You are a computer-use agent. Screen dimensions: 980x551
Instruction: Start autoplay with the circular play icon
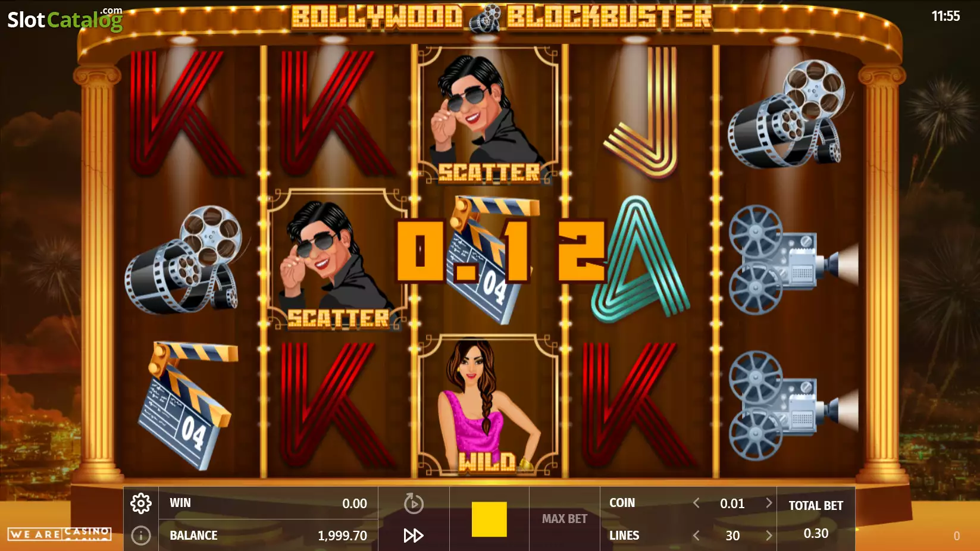pos(414,503)
